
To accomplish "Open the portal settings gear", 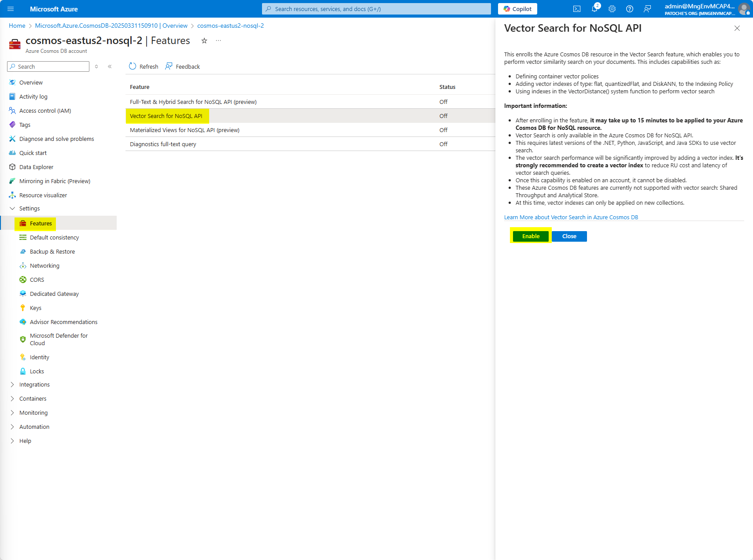I will 612,9.
